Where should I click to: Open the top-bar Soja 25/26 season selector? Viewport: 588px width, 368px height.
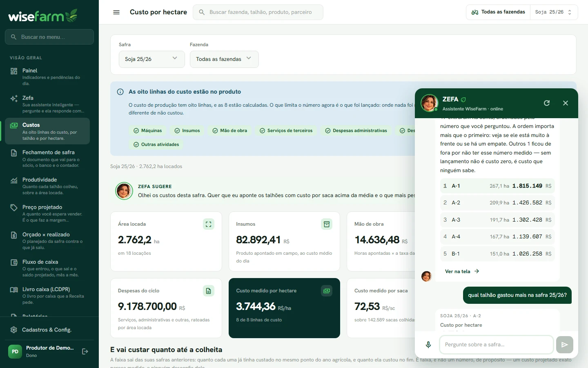[x=554, y=12]
